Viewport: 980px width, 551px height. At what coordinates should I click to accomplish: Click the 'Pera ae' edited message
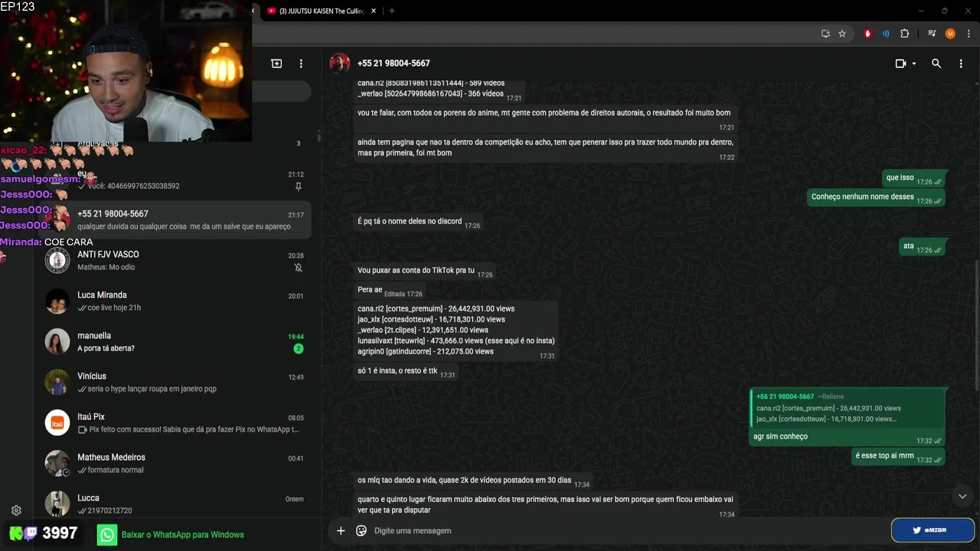(390, 290)
